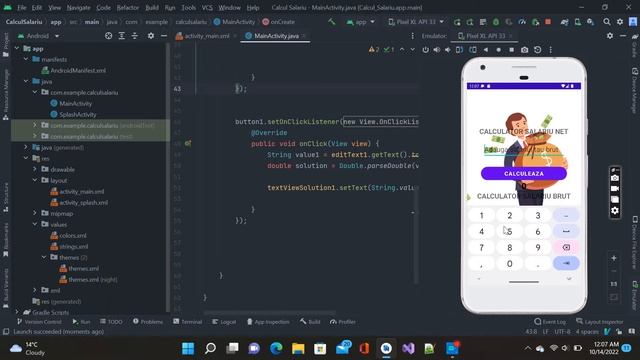Stop the app with the red Stop icon
This screenshot has width=640, height=360.
(548, 22)
